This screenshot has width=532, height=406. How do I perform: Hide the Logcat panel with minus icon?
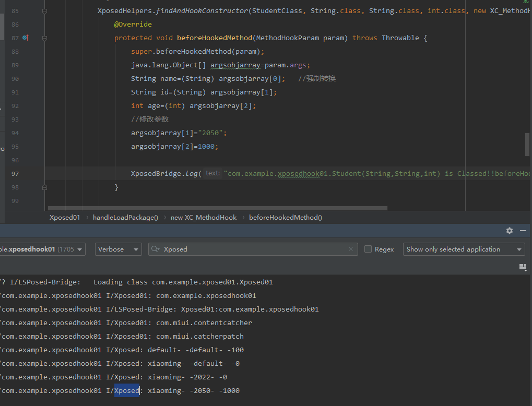(523, 231)
